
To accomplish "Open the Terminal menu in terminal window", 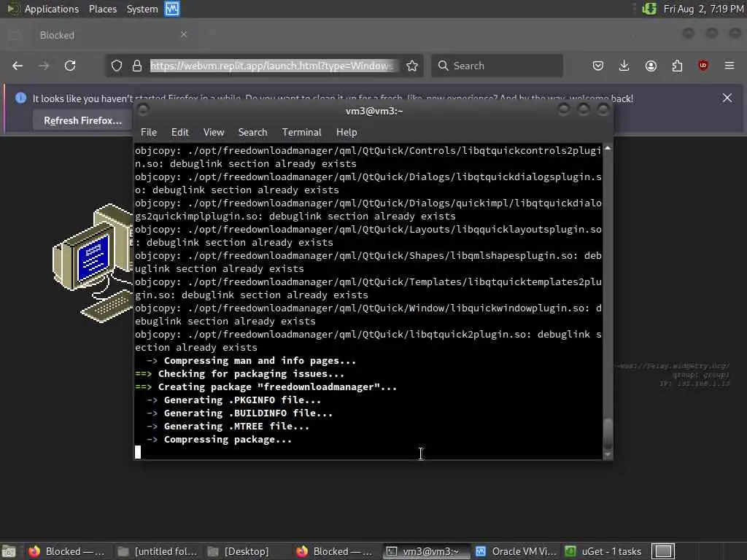I will [301, 133].
